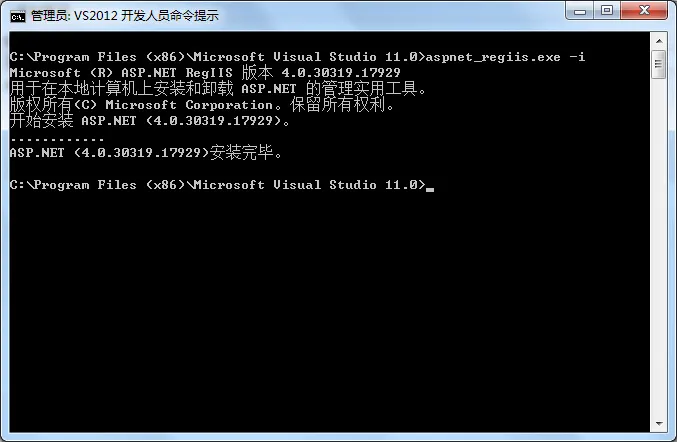Click the scrollbar down arrow
The width and height of the screenshot is (677, 442).
coord(659,424)
